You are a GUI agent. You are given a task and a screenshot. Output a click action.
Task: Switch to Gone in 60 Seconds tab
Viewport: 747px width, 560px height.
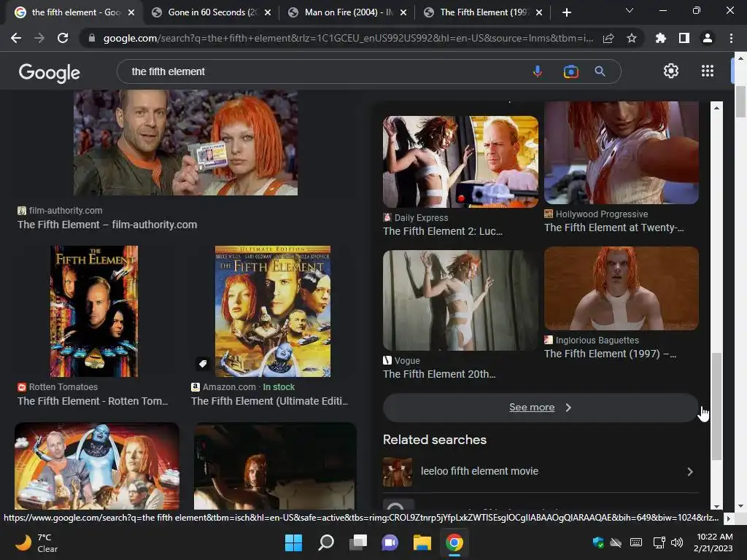[212, 12]
